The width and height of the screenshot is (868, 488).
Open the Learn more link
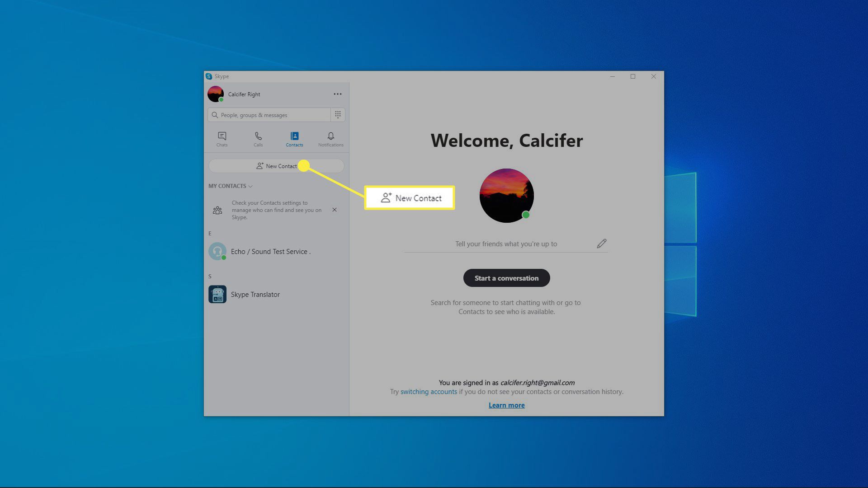[x=506, y=405]
